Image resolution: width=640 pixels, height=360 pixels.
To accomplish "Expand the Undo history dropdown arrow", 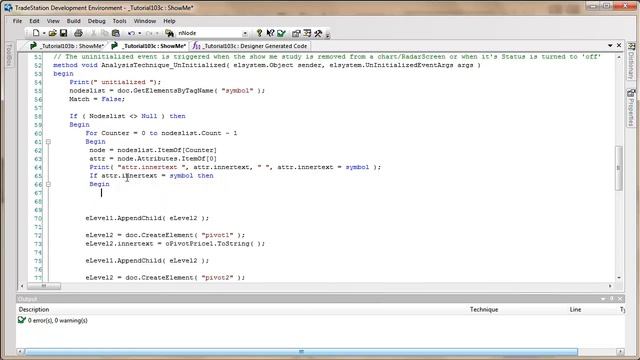I will coord(140,33).
